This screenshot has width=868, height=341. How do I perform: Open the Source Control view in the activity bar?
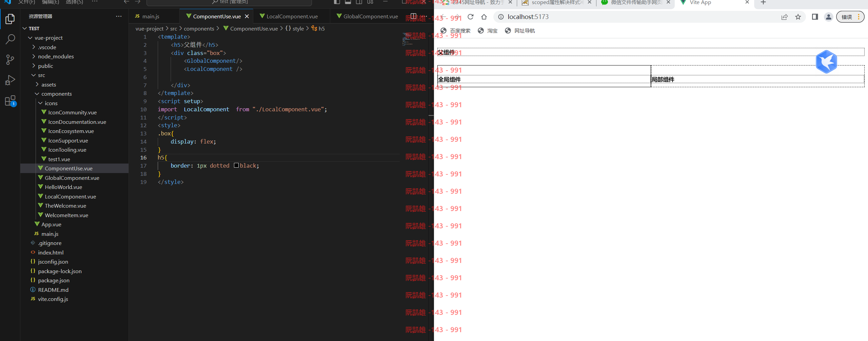click(x=10, y=60)
